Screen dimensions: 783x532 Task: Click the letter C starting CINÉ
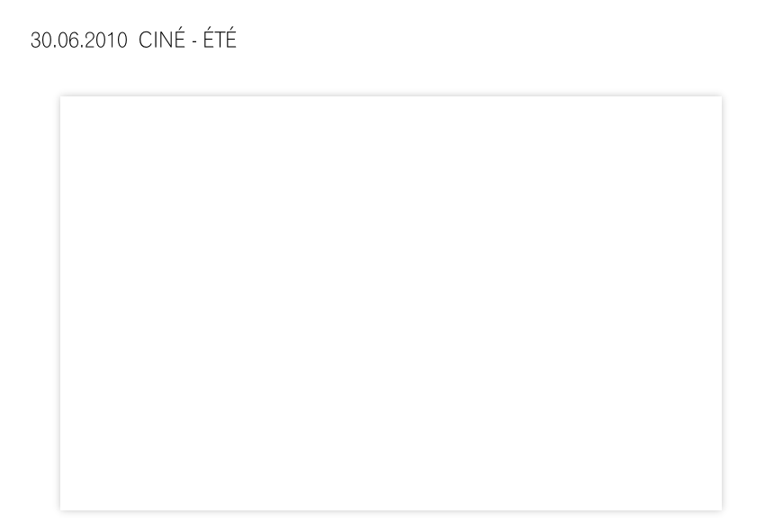click(145, 41)
